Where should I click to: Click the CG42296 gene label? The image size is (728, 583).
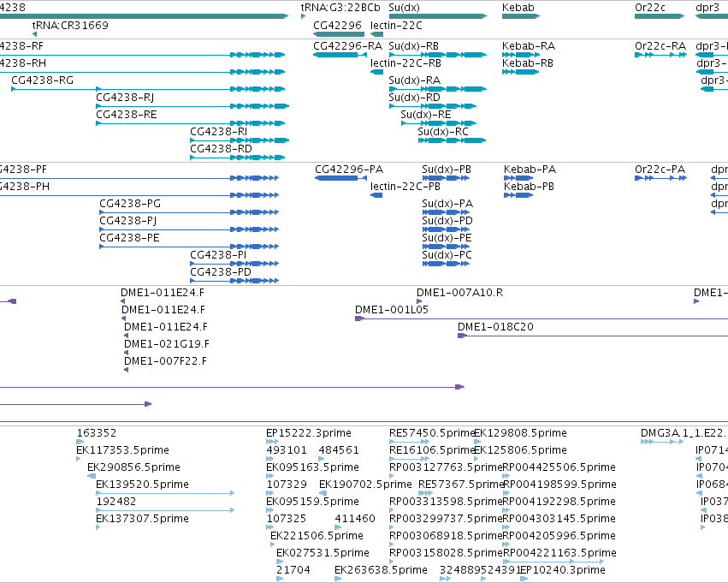338,25
